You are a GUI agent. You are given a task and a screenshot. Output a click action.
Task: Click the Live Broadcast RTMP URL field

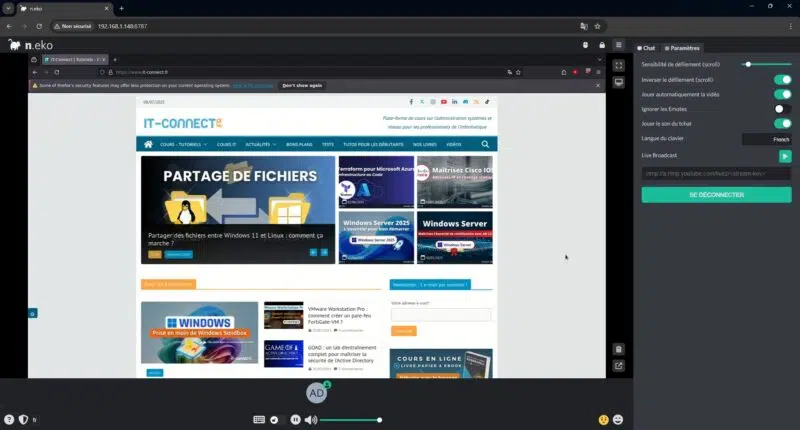(x=716, y=173)
